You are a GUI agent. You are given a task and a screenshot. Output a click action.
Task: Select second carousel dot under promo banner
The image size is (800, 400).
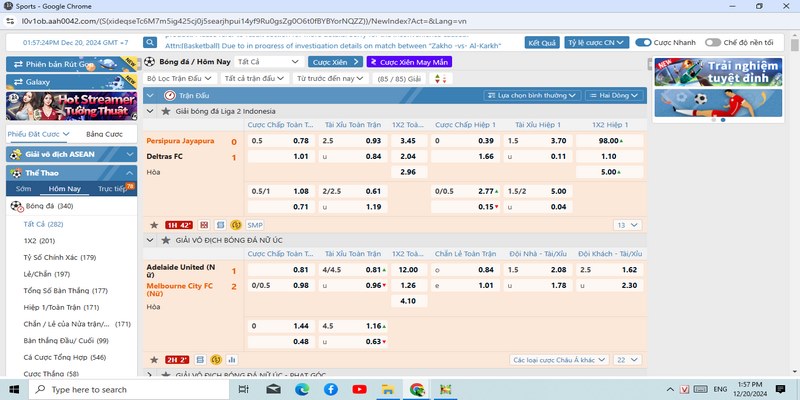point(723,120)
